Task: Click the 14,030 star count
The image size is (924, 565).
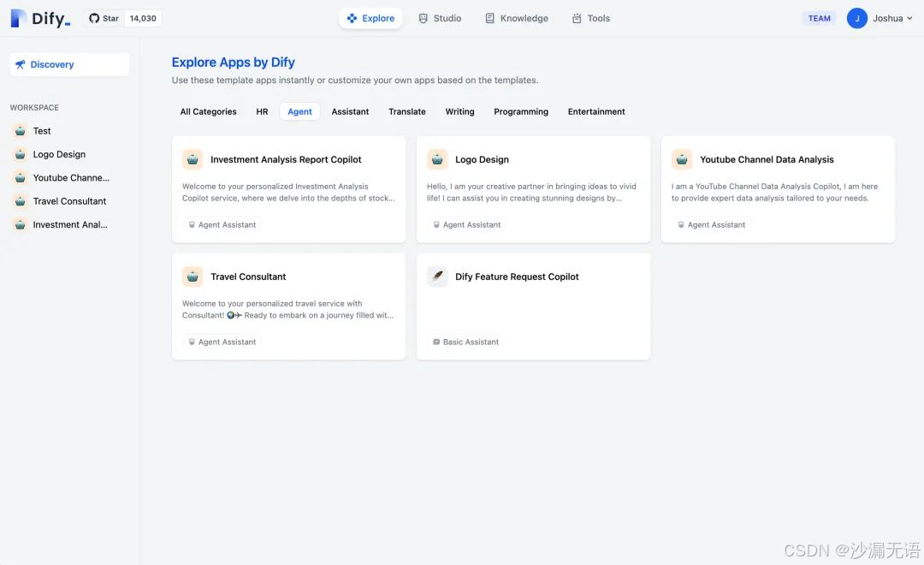Action: 143,18
